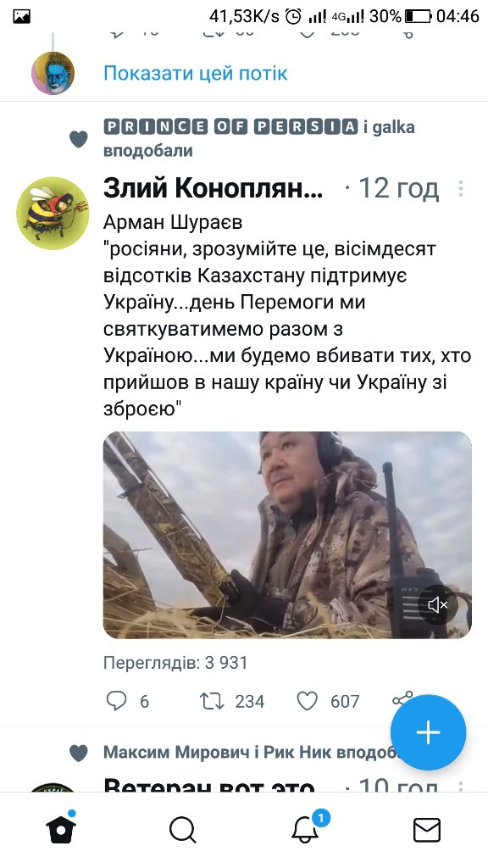Click the 'Показати цей потік' link
The image size is (488, 868).
196,73
